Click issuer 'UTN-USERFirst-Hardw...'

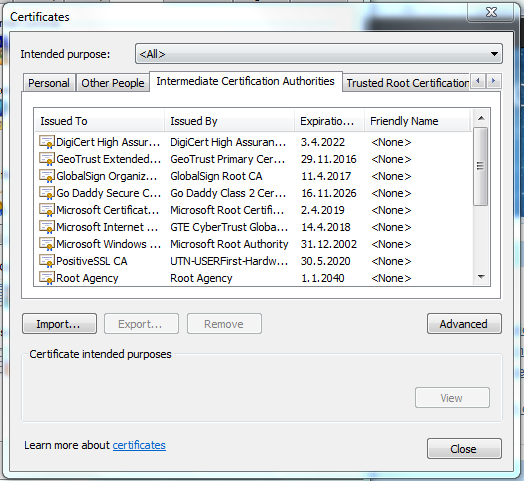tap(229, 261)
